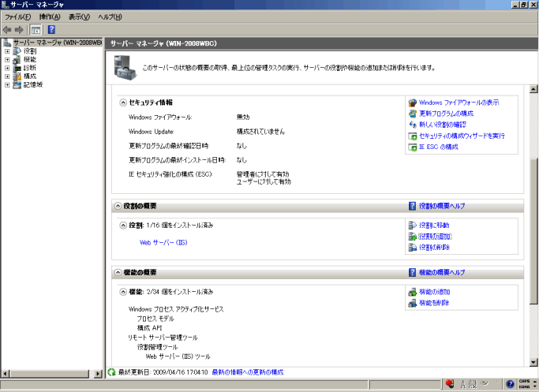Click the 役割に移動 link

click(434, 226)
